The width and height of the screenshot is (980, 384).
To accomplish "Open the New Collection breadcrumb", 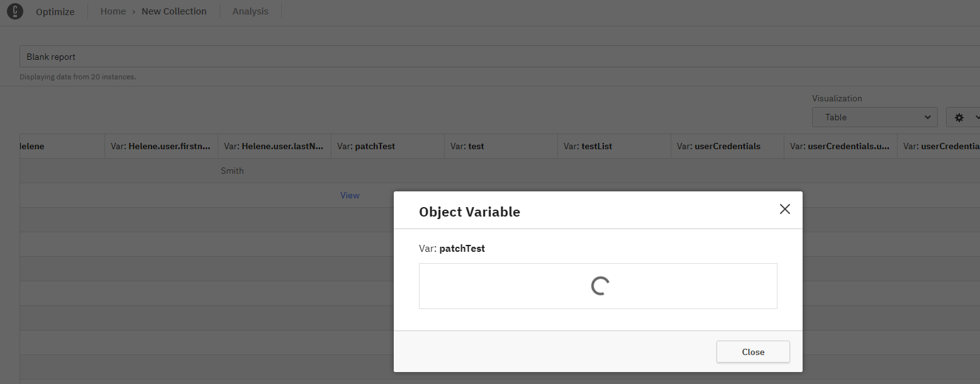I will pos(174,11).
